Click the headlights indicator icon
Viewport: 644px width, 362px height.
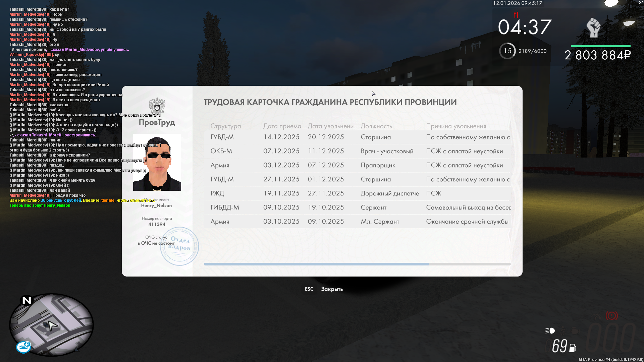coord(550,331)
